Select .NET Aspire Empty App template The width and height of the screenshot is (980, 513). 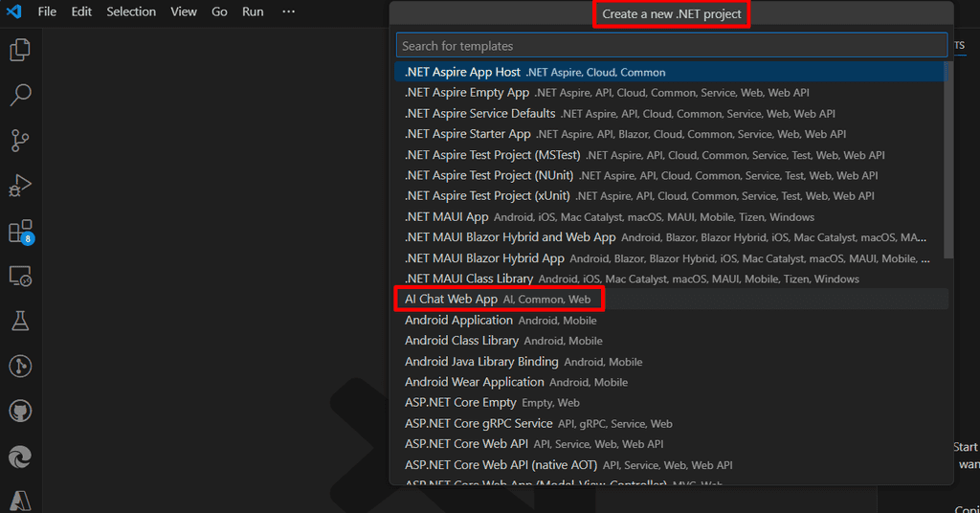(x=671, y=93)
